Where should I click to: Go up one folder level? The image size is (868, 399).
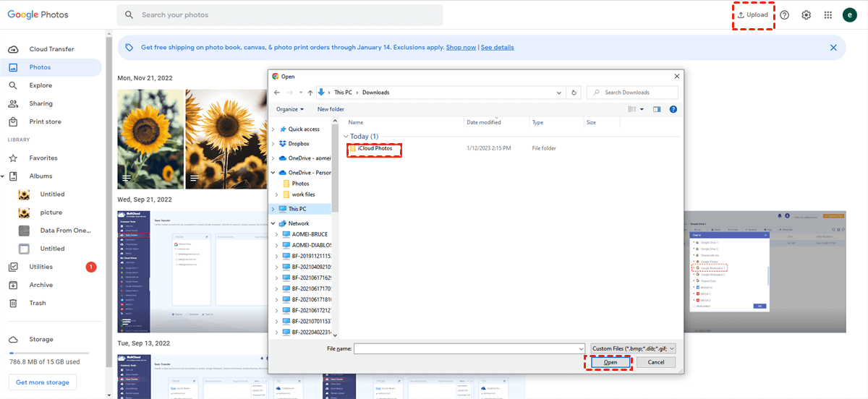click(x=310, y=93)
